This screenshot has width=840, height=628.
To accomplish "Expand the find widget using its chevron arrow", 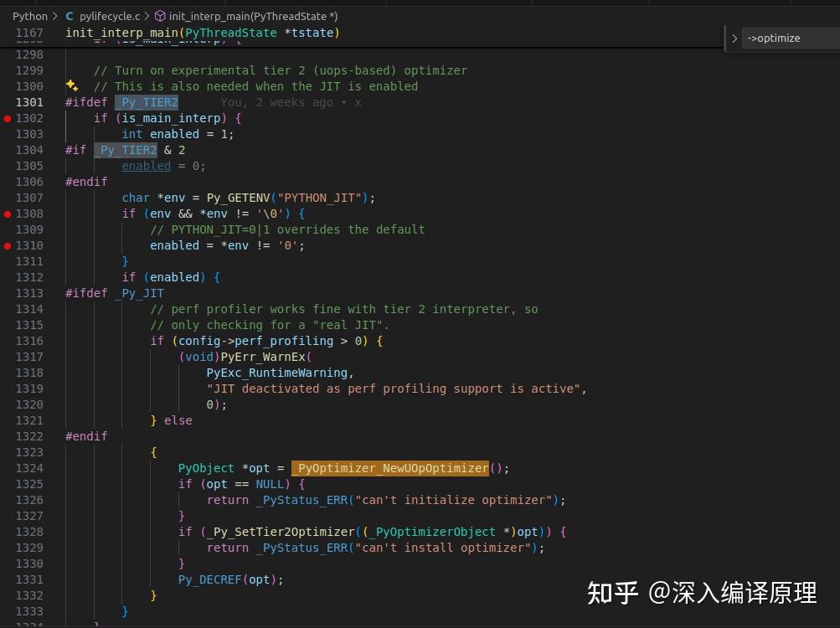I will tap(734, 38).
